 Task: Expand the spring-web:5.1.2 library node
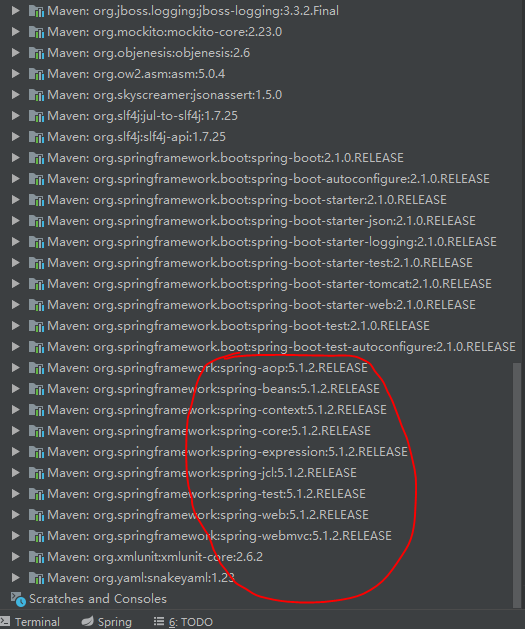[x=15, y=515]
